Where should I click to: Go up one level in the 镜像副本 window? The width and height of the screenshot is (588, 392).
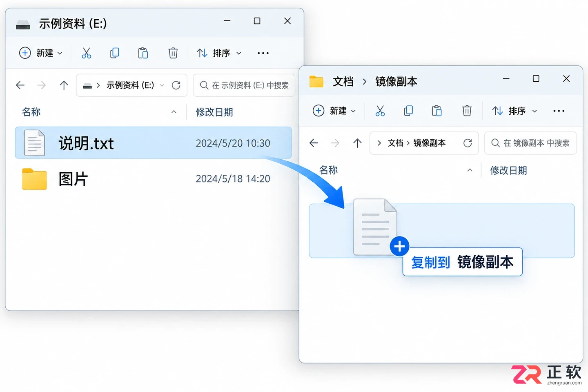pyautogui.click(x=357, y=143)
